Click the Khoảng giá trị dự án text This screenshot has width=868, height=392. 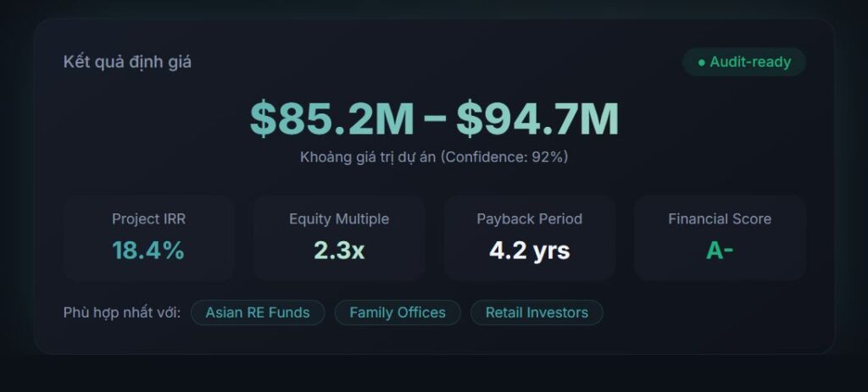coord(368,157)
